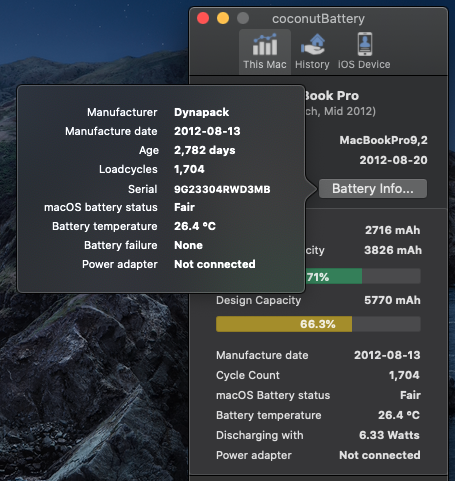Click the 2012-08-20 date value

click(393, 160)
